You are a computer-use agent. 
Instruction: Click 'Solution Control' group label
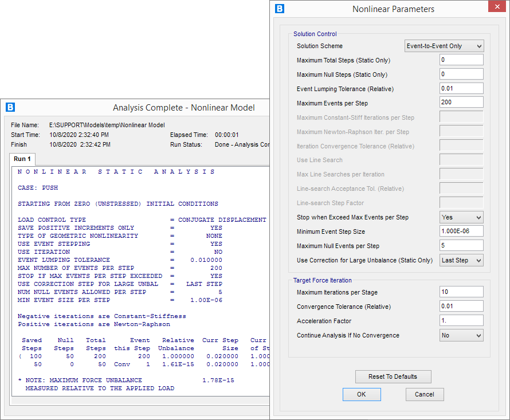[x=315, y=34]
